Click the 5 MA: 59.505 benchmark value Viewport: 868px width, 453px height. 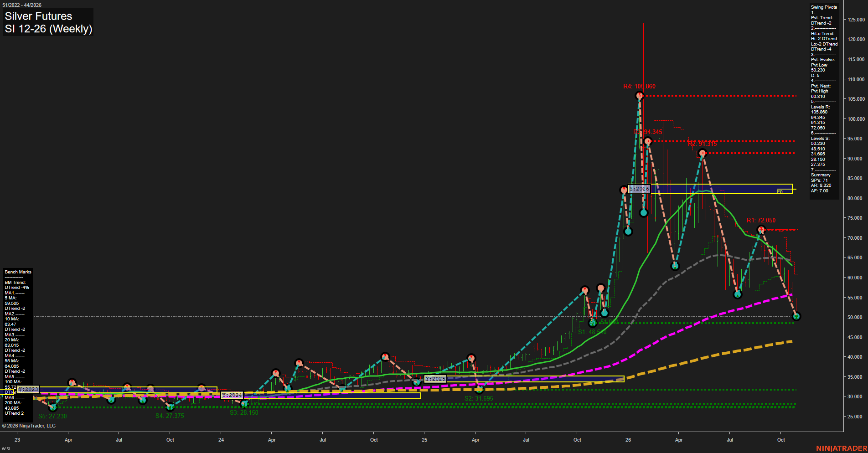(12, 301)
